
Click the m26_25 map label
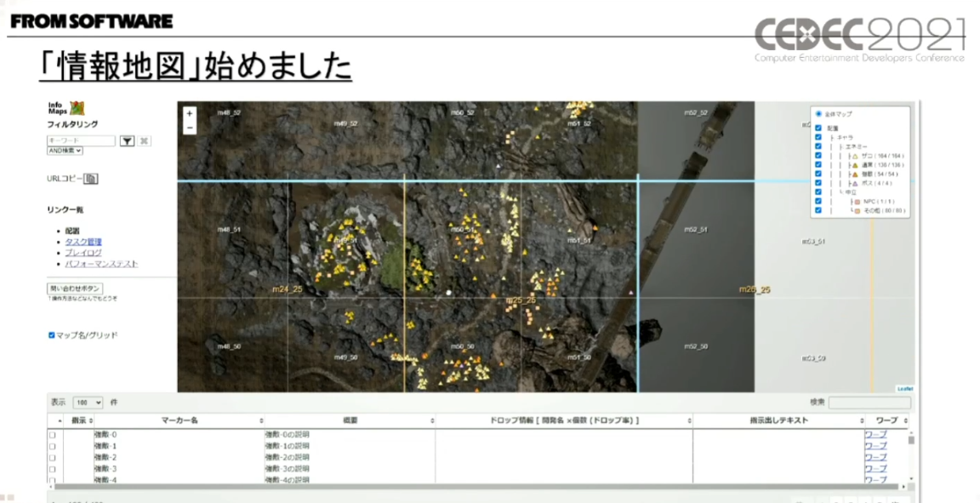pos(755,289)
